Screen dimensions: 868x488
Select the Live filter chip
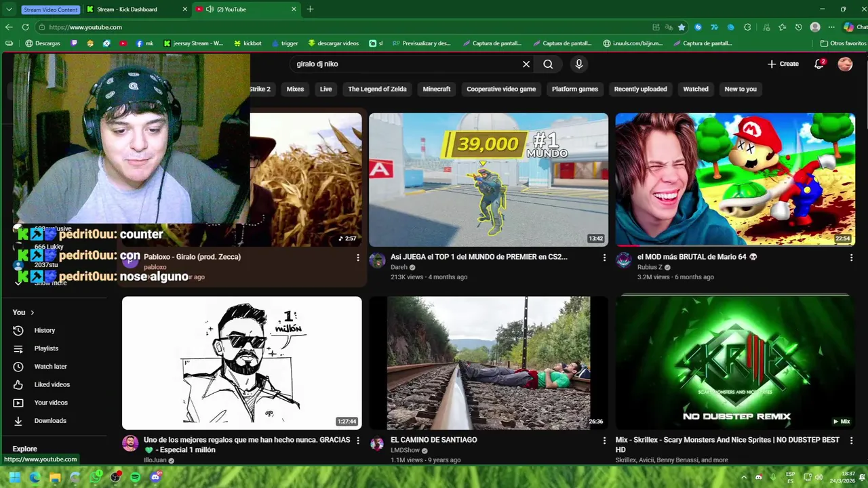tap(325, 89)
